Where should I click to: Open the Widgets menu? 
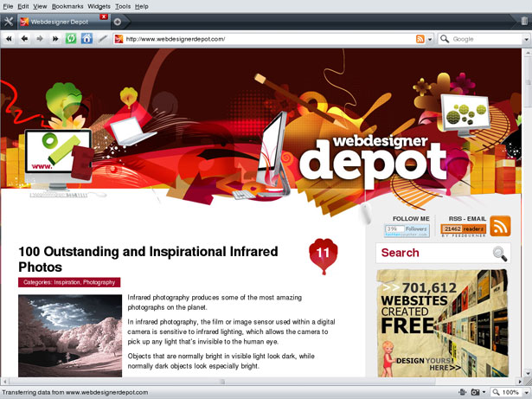pos(99,6)
